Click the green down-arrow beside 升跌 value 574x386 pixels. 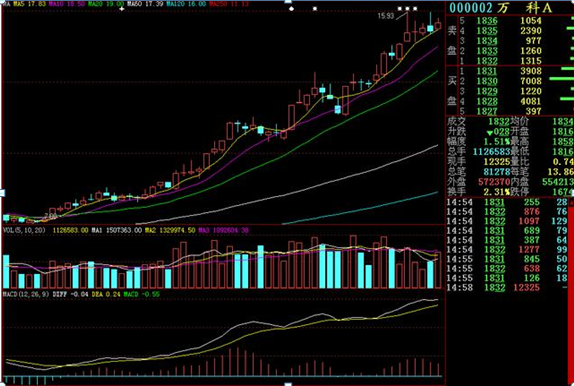tap(489, 133)
